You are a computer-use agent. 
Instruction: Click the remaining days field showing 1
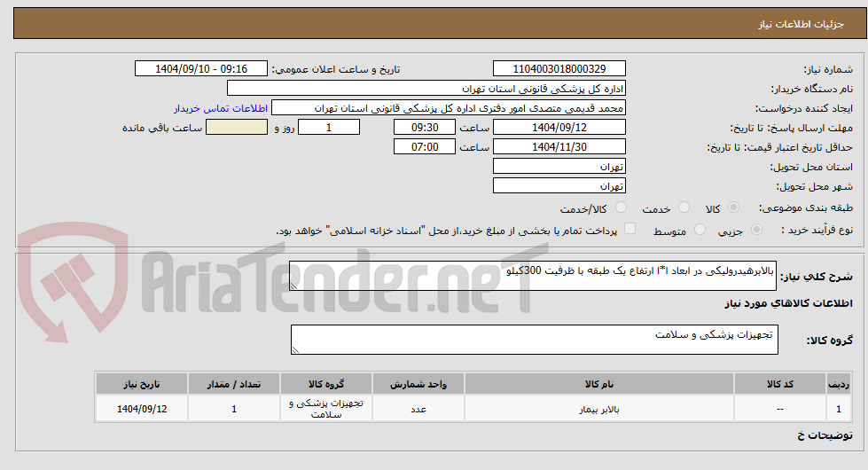pos(329,128)
